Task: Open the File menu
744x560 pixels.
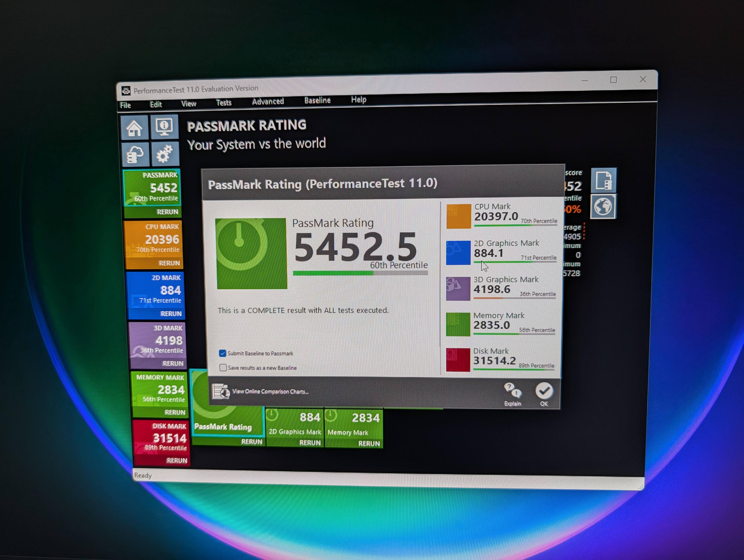Action: (x=126, y=105)
